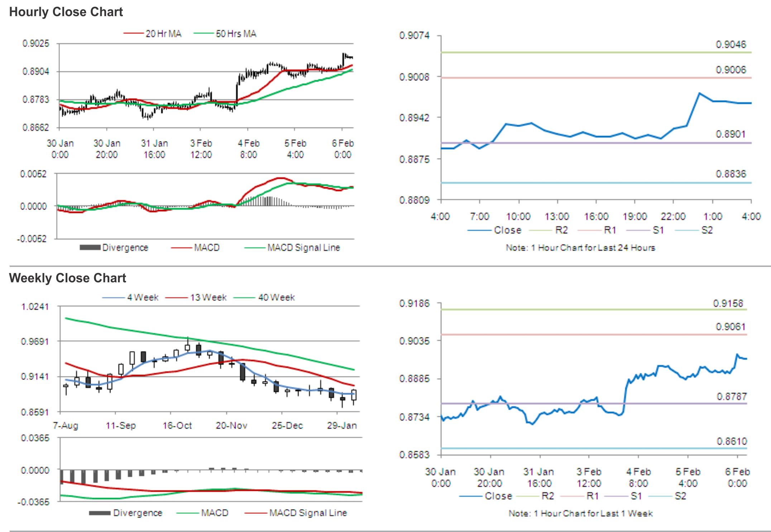Click the note 1 Hour Chart for Last 24 Hours

(x=580, y=248)
